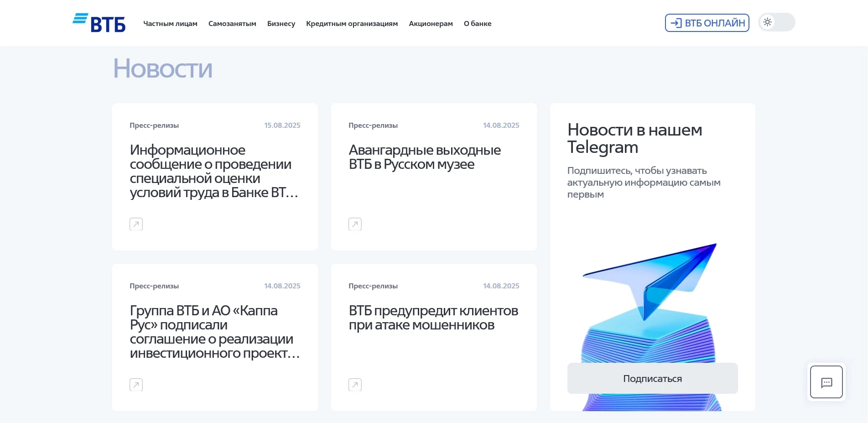The image size is (868, 423).
Task: Open the мошенники news item via its arrow icon
Action: [x=354, y=384]
